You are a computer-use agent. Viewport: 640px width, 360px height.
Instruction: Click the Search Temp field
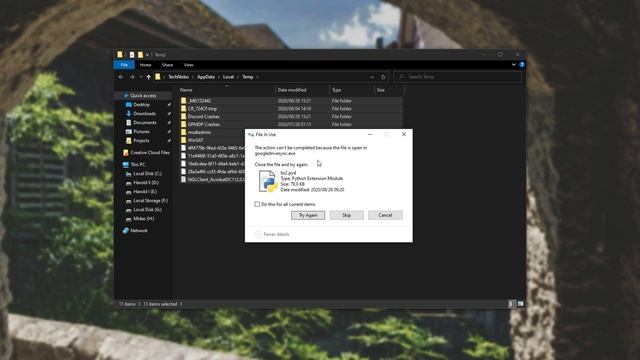[x=458, y=77]
